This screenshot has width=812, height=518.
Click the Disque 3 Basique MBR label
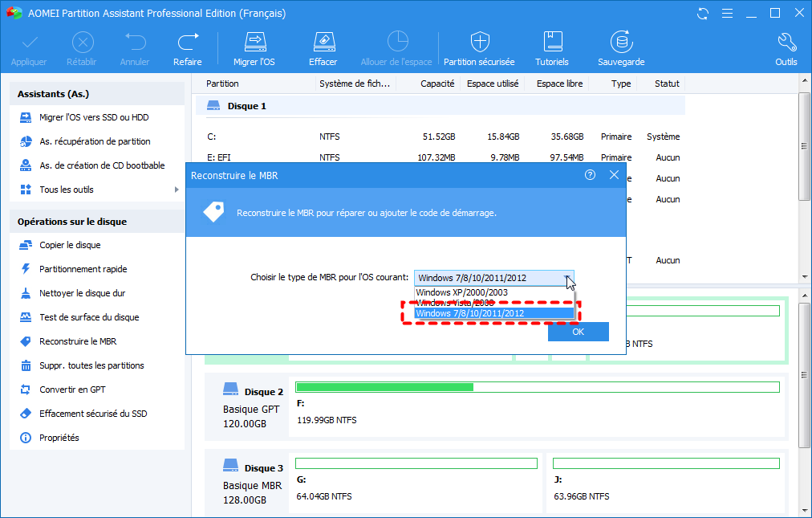click(x=253, y=483)
